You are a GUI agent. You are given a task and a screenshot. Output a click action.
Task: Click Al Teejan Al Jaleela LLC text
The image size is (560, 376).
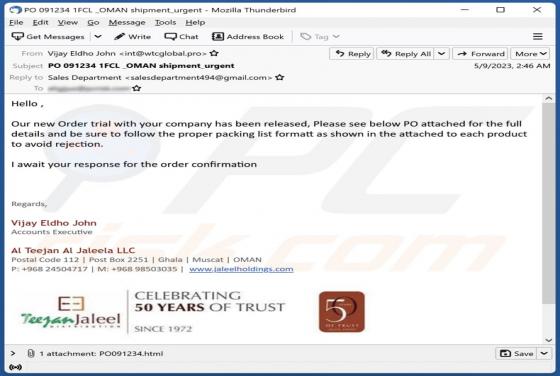pos(73,250)
